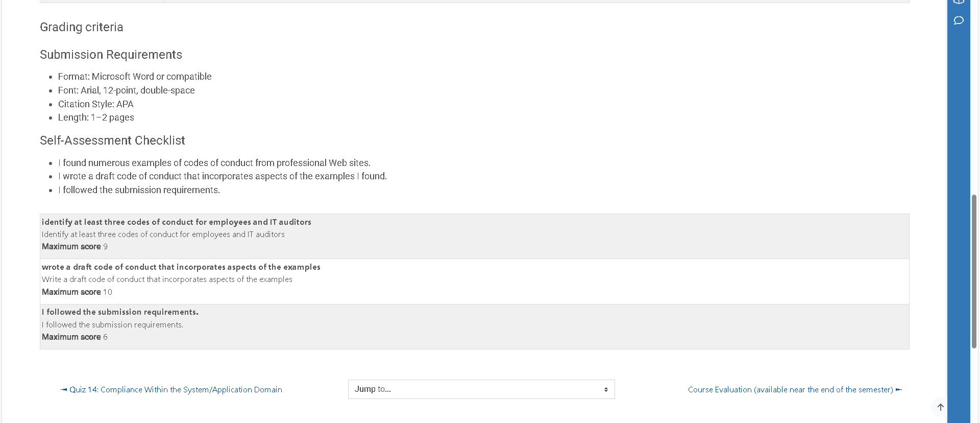Click 'Format: Microsoft Word or compatible' bullet

[x=135, y=77]
